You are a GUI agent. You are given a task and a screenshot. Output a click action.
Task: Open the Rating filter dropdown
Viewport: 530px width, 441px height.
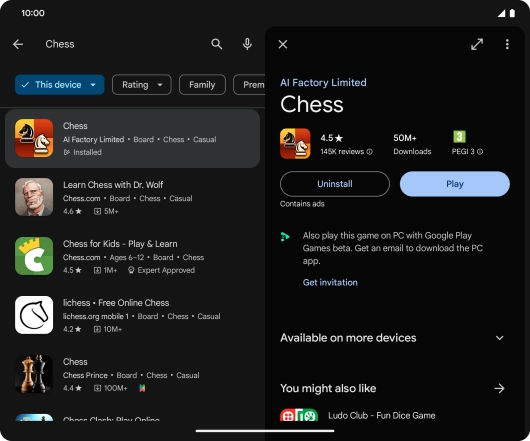click(x=142, y=85)
